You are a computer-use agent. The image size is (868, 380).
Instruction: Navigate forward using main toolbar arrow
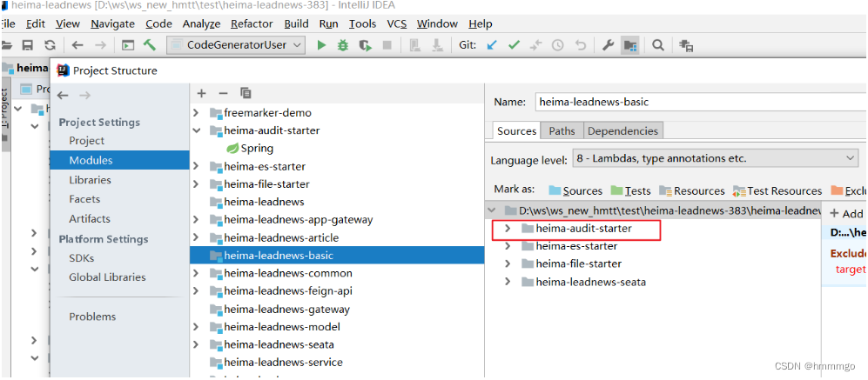point(100,45)
